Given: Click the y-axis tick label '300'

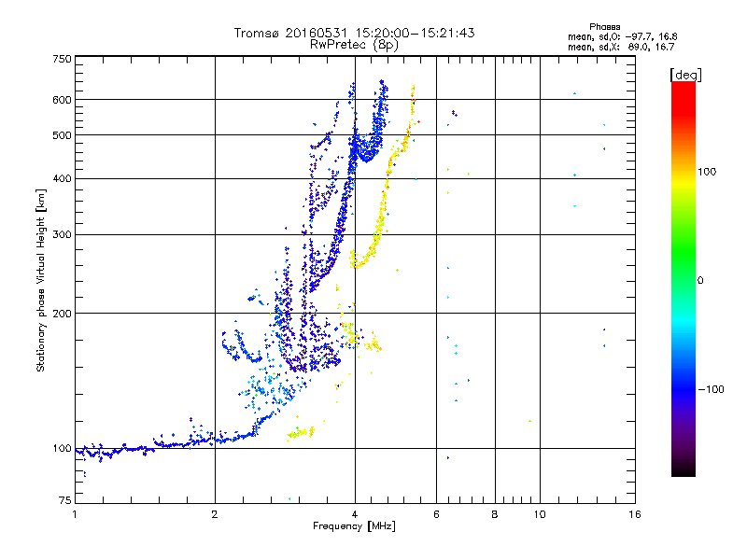Looking at the screenshot, I should coord(62,234).
